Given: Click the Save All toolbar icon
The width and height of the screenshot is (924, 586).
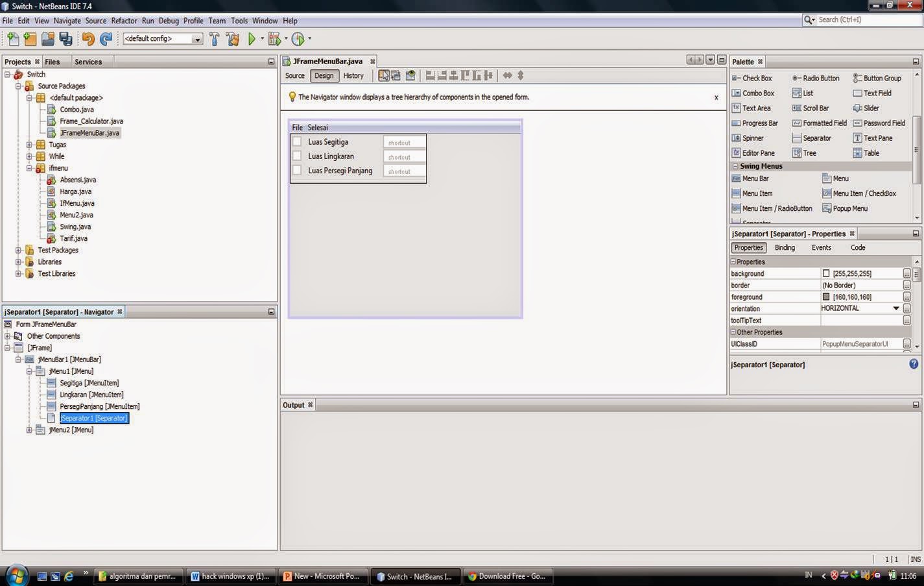Looking at the screenshot, I should click(x=65, y=39).
